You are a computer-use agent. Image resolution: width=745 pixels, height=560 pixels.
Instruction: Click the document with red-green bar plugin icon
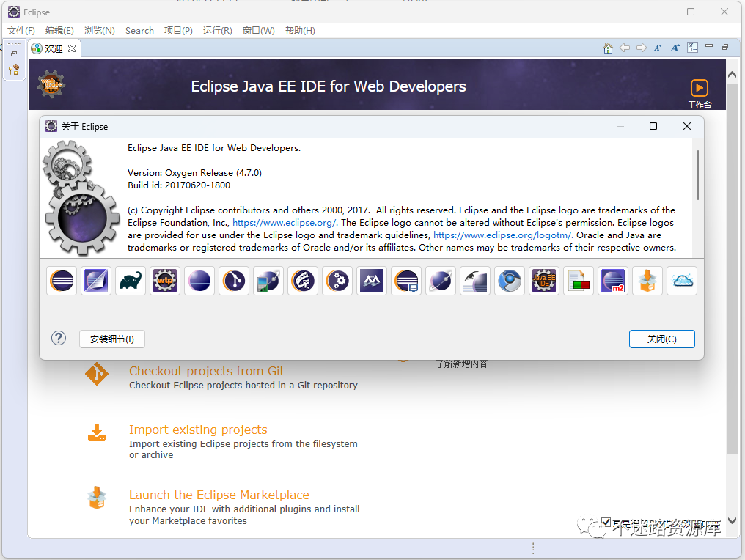click(x=579, y=281)
